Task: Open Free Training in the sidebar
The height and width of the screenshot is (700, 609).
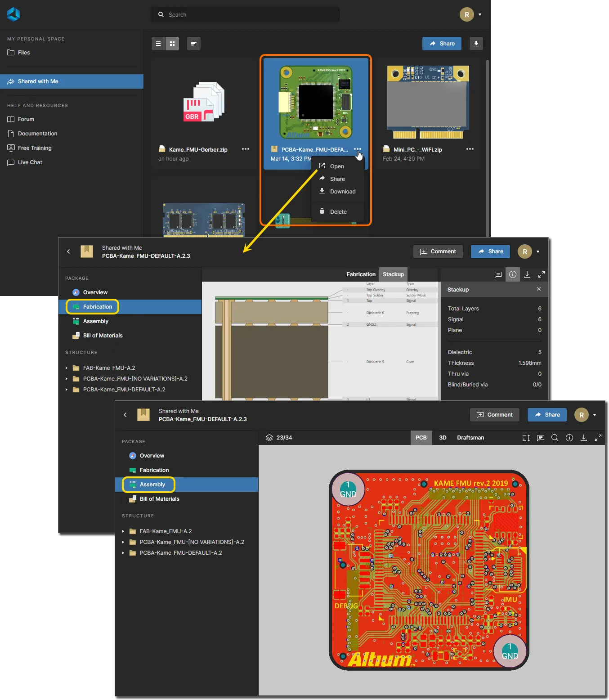Action: click(x=35, y=148)
